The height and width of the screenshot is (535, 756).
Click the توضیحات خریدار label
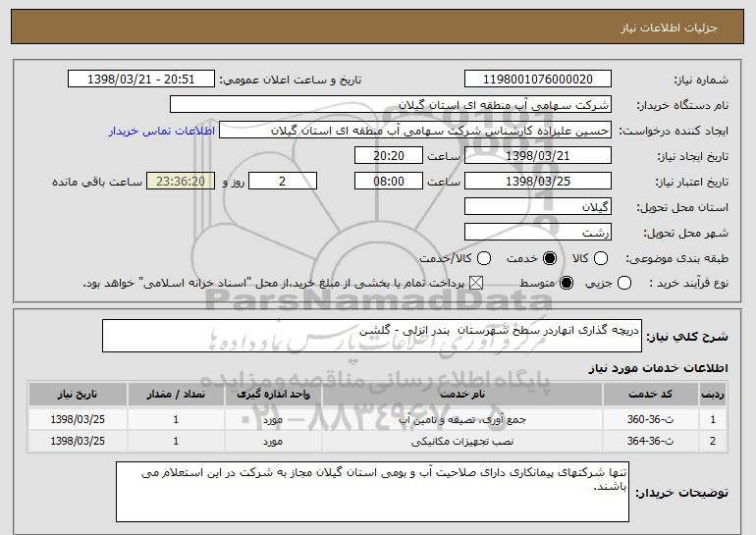click(x=681, y=493)
